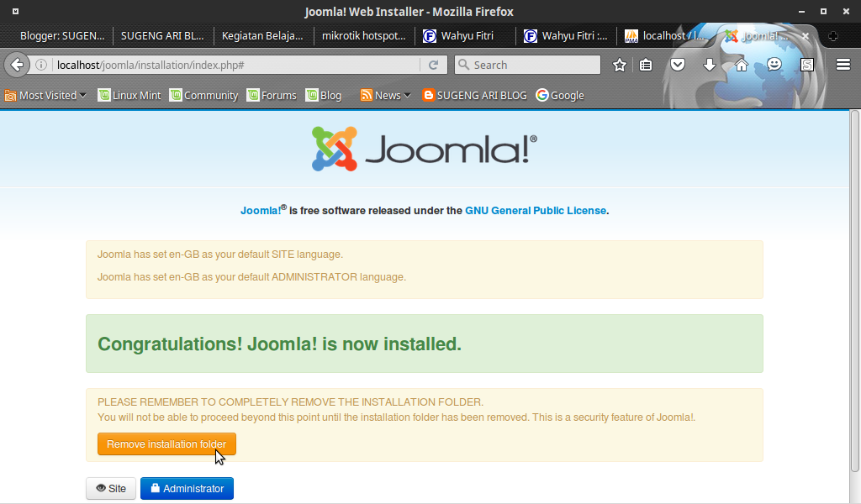The height and width of the screenshot is (504, 861).
Task: Click PLEASE REMEMBER TO COMPLETELY REMOVE text
Action: pyautogui.click(x=290, y=402)
